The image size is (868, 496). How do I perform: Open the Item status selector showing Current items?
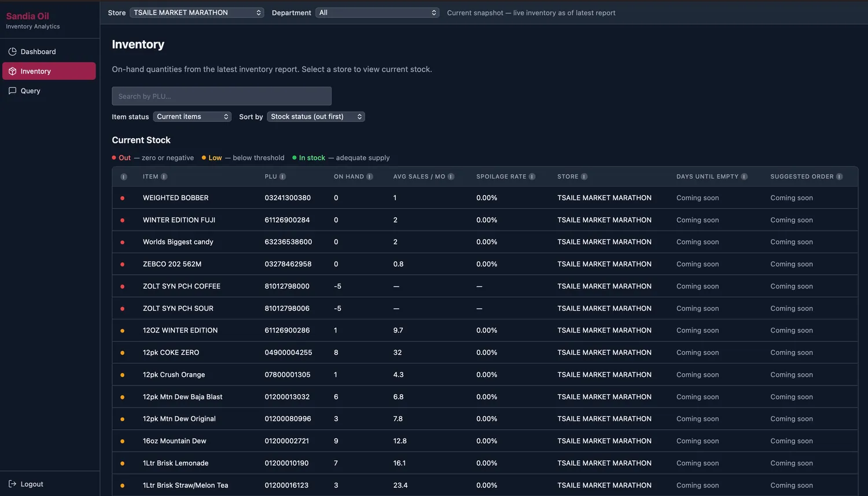pyautogui.click(x=192, y=116)
